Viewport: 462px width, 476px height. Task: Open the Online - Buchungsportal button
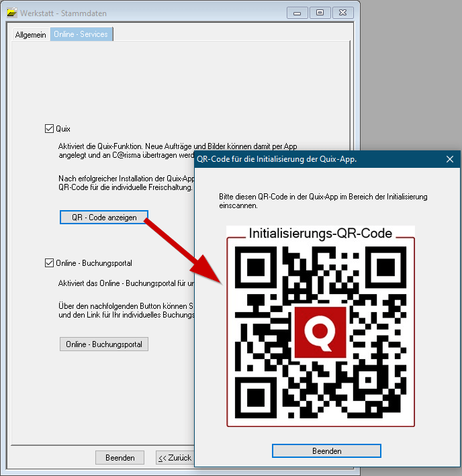click(x=104, y=344)
